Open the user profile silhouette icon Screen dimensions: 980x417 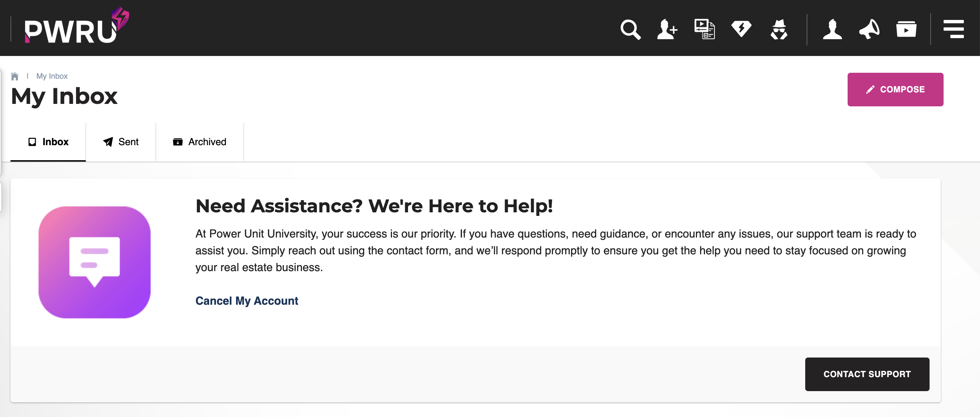(x=832, y=29)
